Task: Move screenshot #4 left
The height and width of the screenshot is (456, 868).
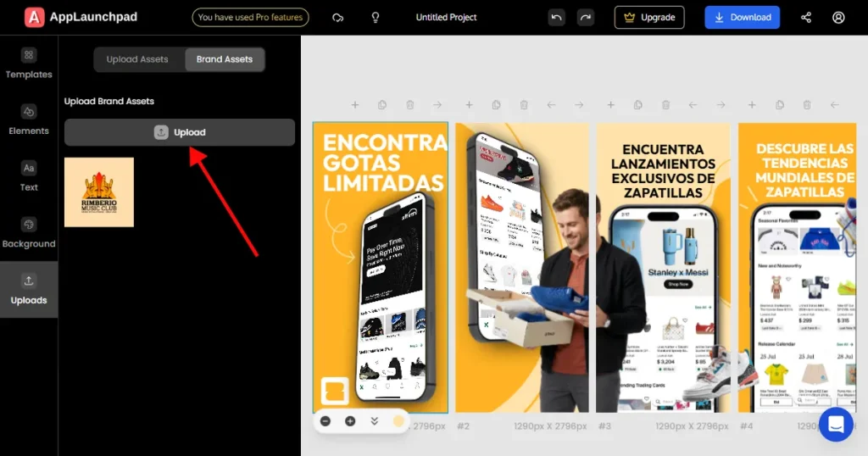Action: pos(835,104)
